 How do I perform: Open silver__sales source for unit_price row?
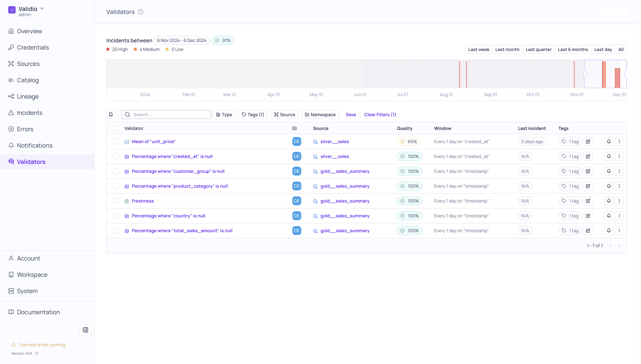coord(335,141)
